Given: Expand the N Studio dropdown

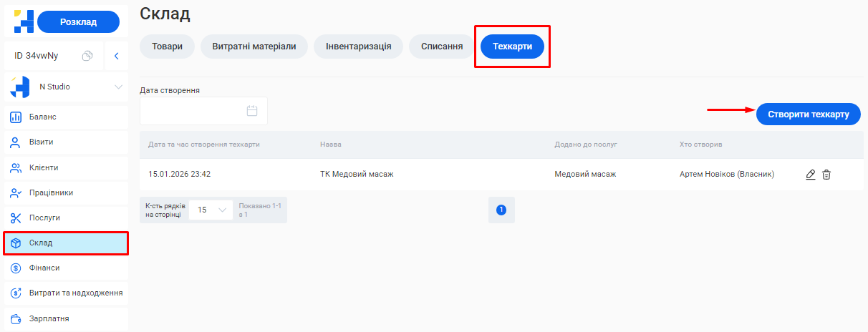Looking at the screenshot, I should 118,87.
